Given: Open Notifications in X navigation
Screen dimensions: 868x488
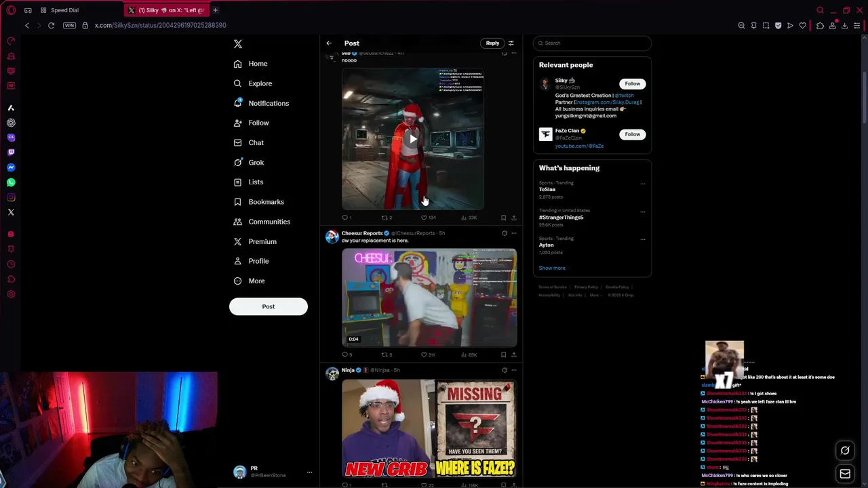Looking at the screenshot, I should pyautogui.click(x=261, y=103).
